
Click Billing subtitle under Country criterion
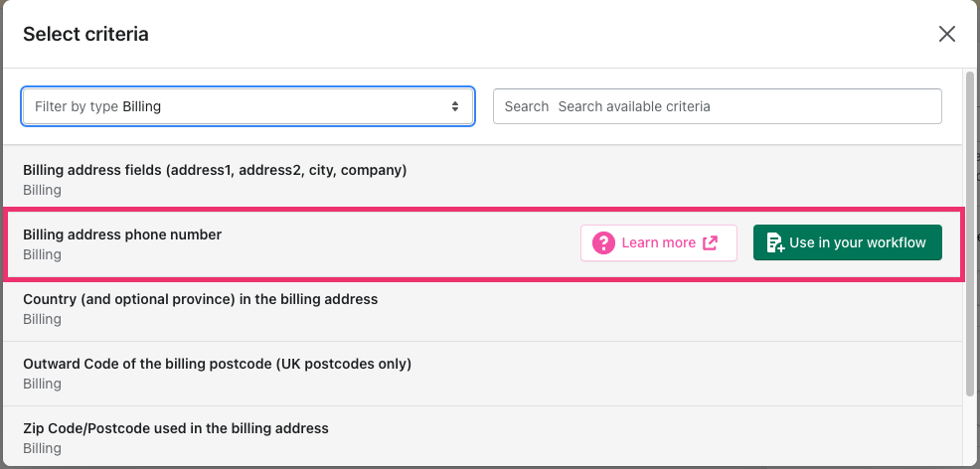coord(42,319)
